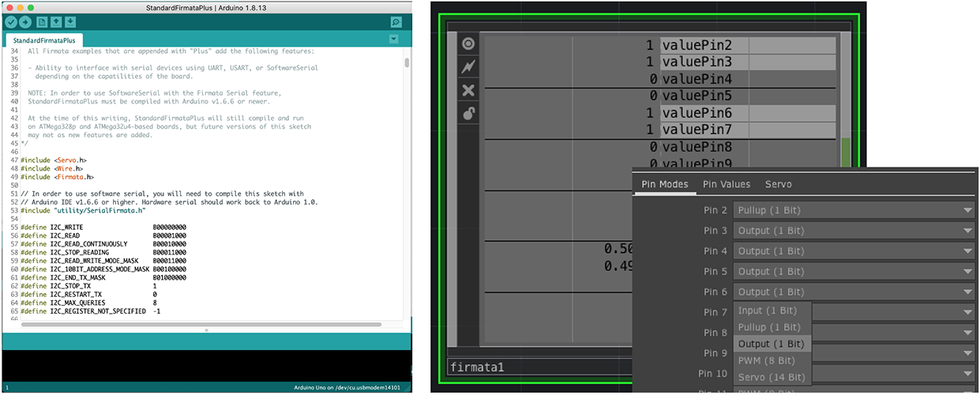Open the Pin 4 mode dropdown
Screen dimensions: 980x395
click(855, 251)
